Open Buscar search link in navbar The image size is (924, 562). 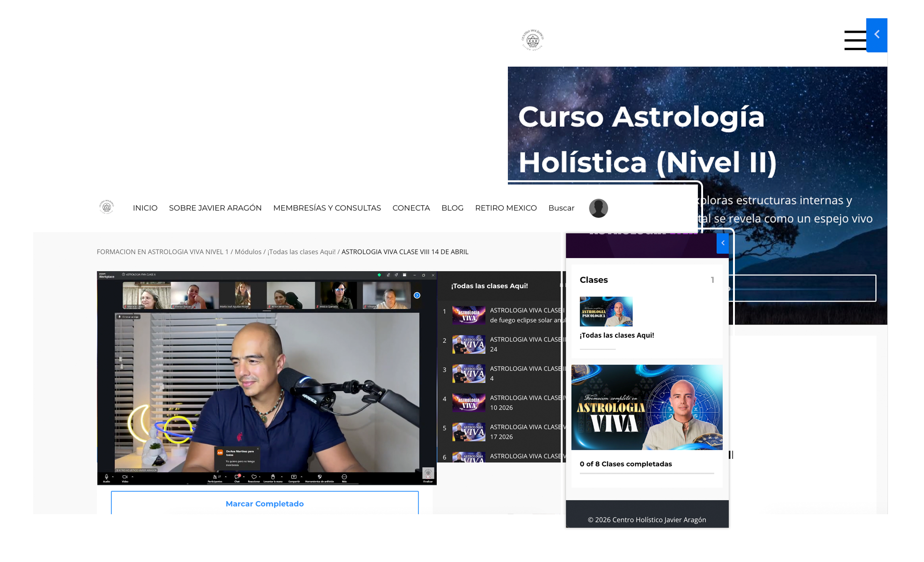561,208
